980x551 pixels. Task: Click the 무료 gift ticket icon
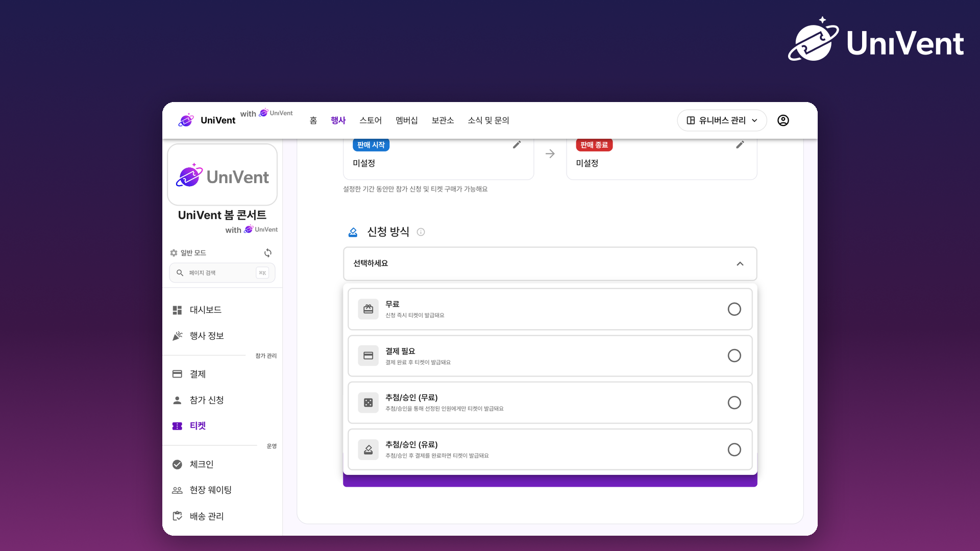click(368, 309)
